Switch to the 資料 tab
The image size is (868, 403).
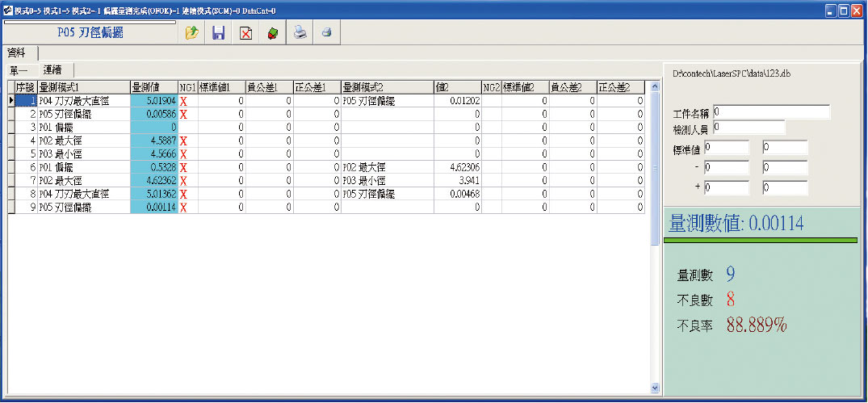[18, 52]
